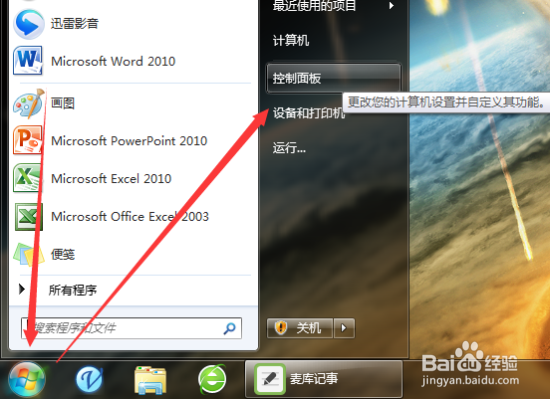Expand the 最近使用的项目 submenu arrow
The width and height of the screenshot is (550, 399).
391,6
